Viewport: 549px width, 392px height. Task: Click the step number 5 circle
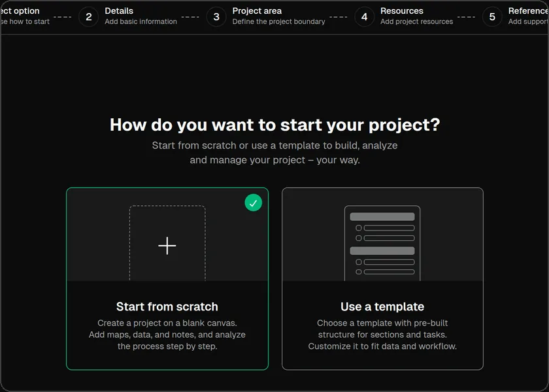point(492,16)
